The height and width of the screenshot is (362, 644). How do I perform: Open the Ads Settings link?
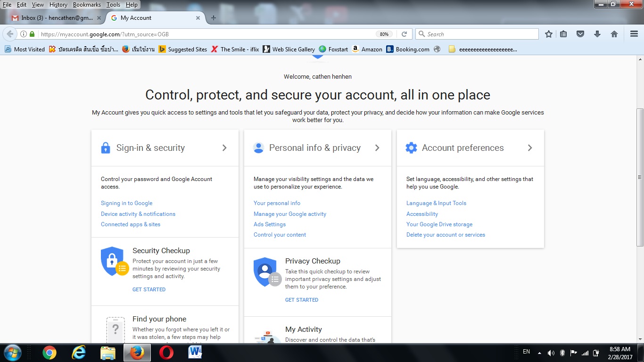(x=270, y=224)
